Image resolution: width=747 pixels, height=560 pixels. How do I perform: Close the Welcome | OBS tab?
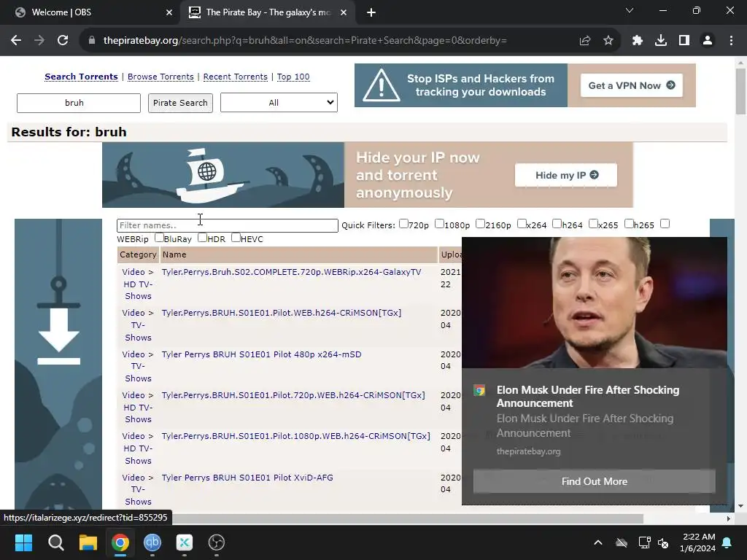pyautogui.click(x=169, y=13)
